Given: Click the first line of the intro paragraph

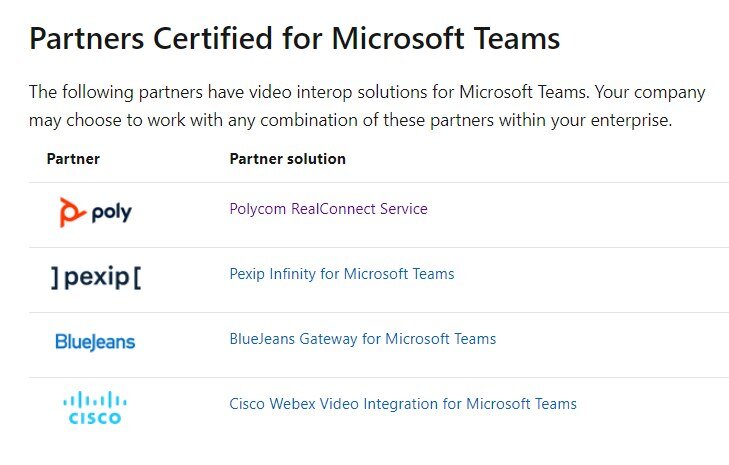Looking at the screenshot, I should click(x=366, y=92).
